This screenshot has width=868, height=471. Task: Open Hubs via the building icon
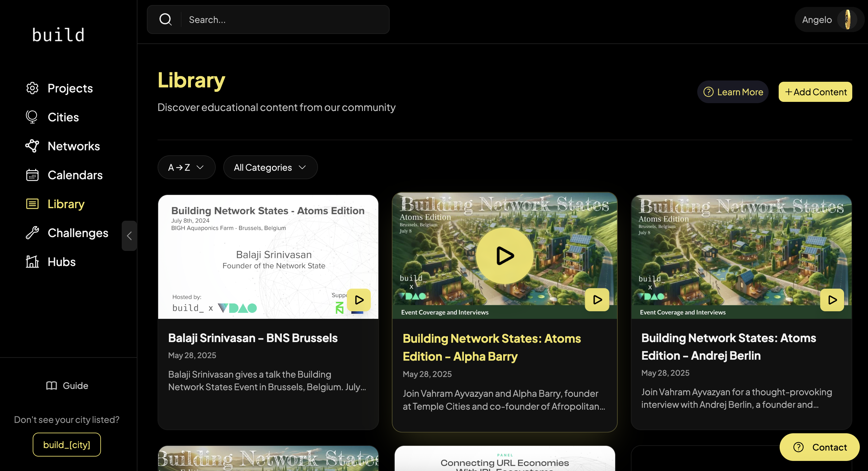click(32, 262)
